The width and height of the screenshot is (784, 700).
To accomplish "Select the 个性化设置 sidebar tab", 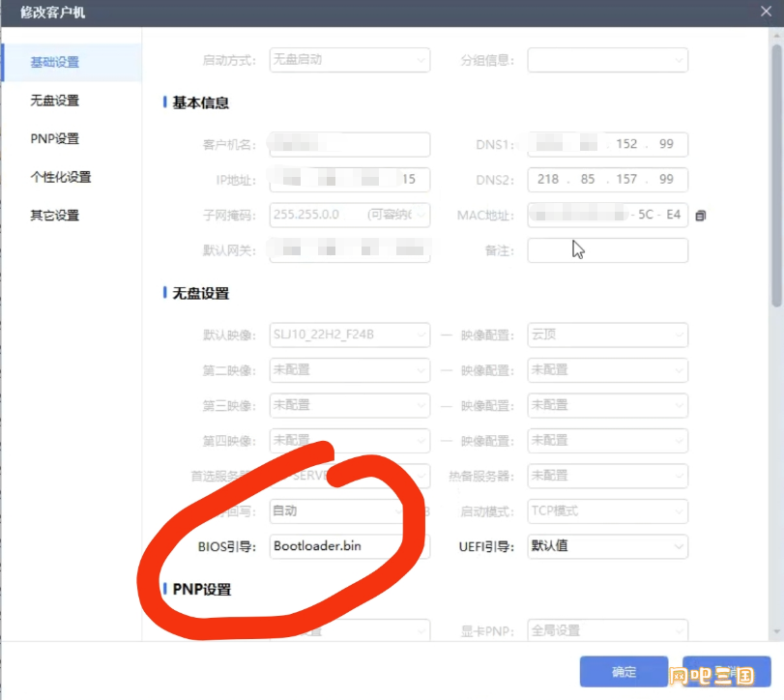I will pyautogui.click(x=61, y=177).
